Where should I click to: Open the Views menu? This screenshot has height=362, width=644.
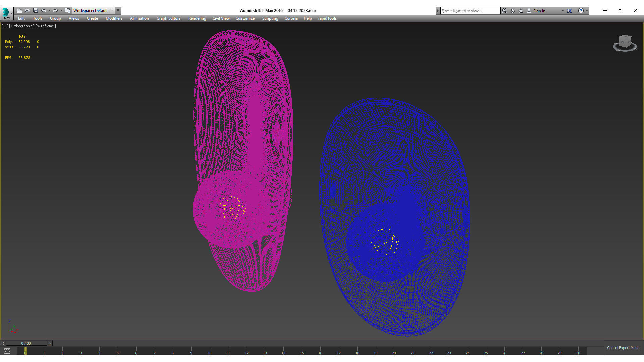(x=74, y=18)
